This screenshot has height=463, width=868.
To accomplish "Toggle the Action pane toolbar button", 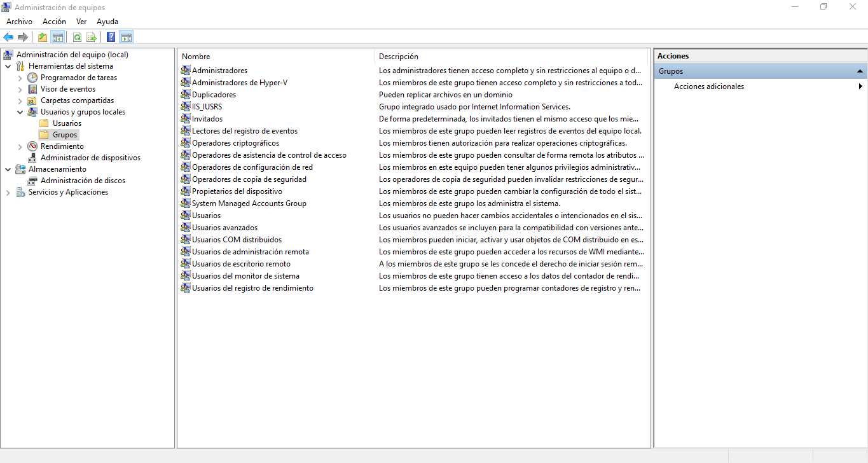I will (127, 37).
